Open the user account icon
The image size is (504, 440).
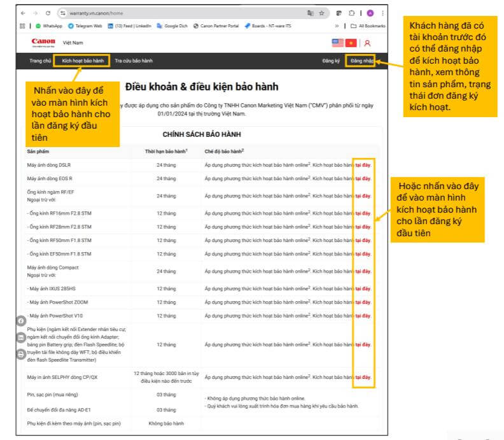(x=367, y=43)
